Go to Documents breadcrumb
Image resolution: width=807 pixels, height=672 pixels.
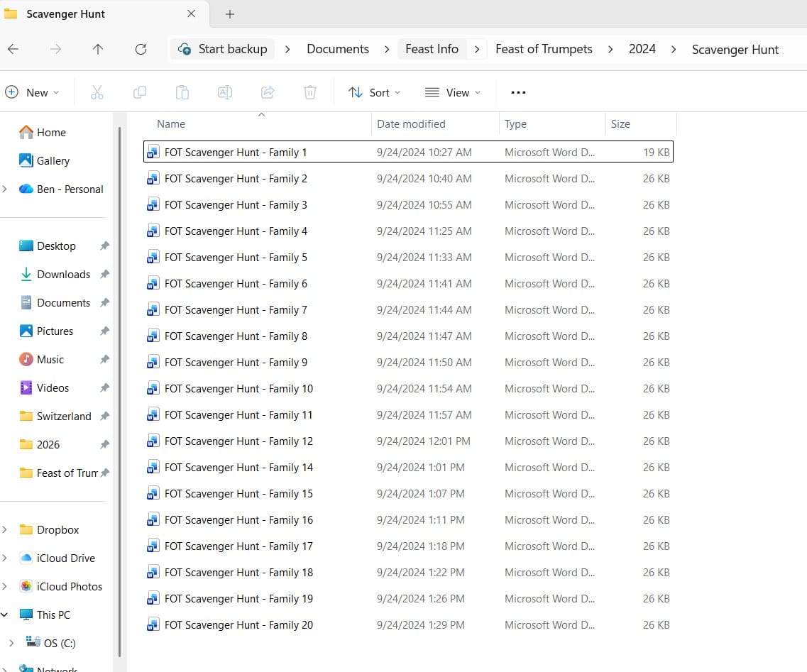[338, 50]
